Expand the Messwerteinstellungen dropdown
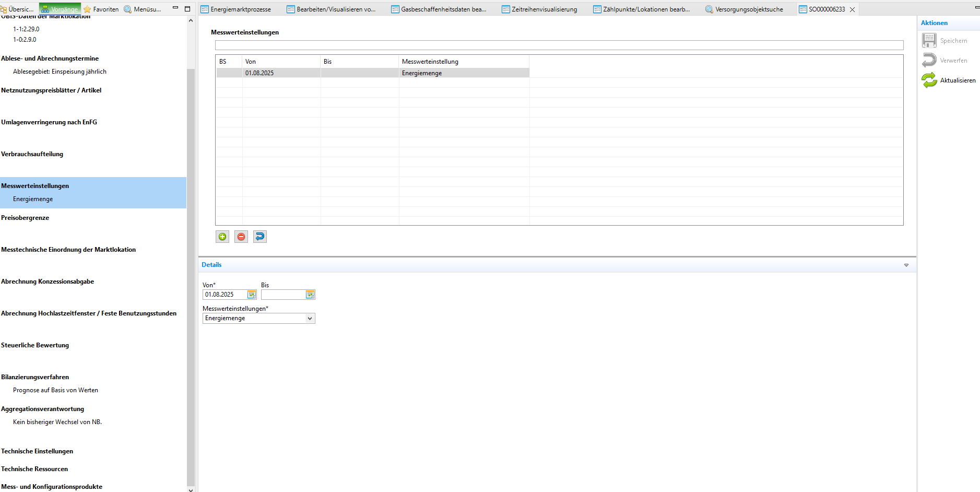Viewport: 980px width, 492px height. click(x=310, y=319)
